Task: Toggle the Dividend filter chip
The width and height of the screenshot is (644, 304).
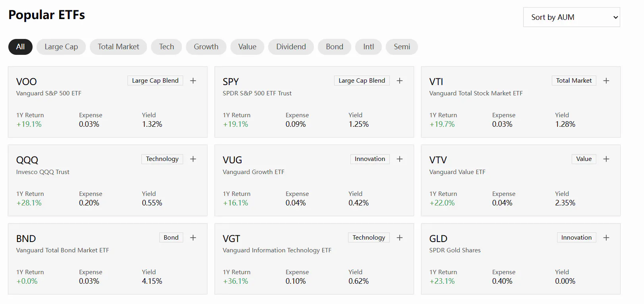Action: pyautogui.click(x=291, y=47)
